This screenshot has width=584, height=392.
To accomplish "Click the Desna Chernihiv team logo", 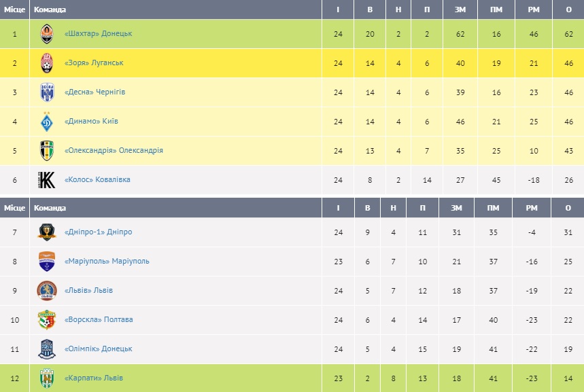I will click(46, 92).
